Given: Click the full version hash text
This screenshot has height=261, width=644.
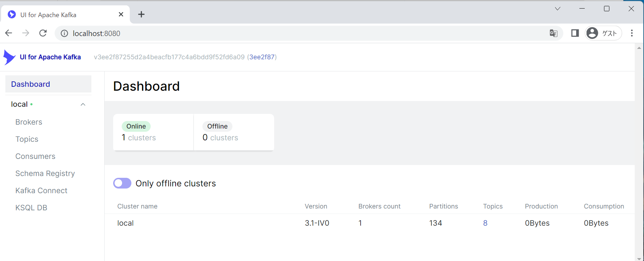Looking at the screenshot, I should pos(169,57).
